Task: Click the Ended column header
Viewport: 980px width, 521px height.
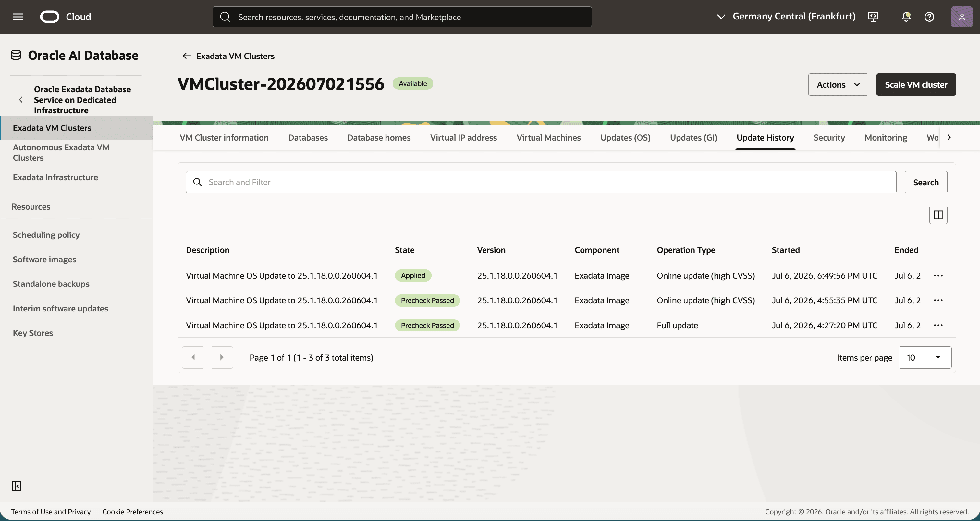Action: pos(906,250)
